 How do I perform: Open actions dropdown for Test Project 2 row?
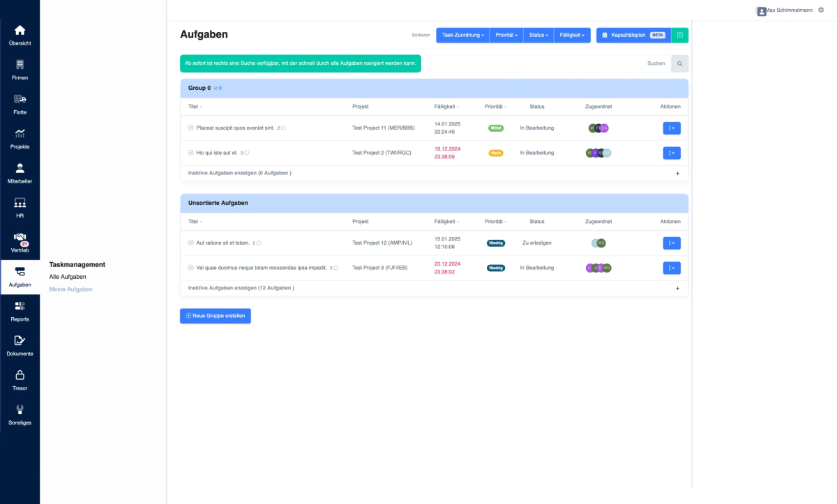[x=671, y=152]
